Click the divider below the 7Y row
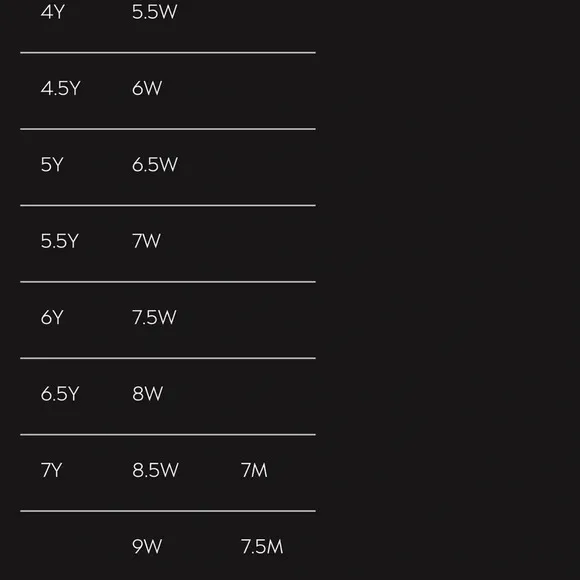The width and height of the screenshot is (580, 580). coord(168,511)
